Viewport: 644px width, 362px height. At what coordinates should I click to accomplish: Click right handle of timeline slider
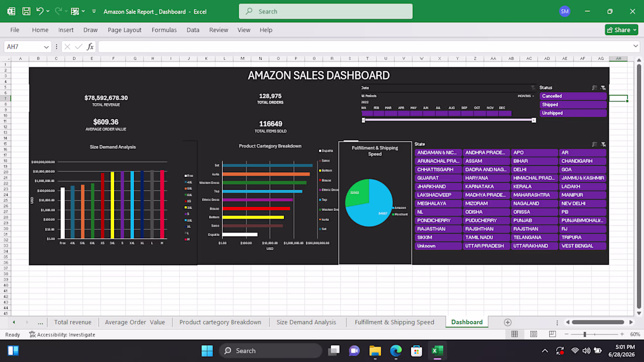[x=533, y=120]
